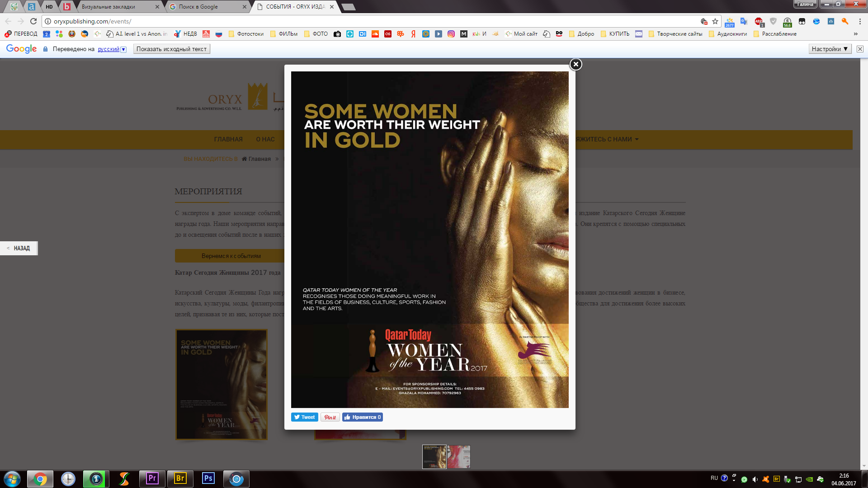Switch input language RU indicator
Image resolution: width=868 pixels, height=488 pixels.
714,478
